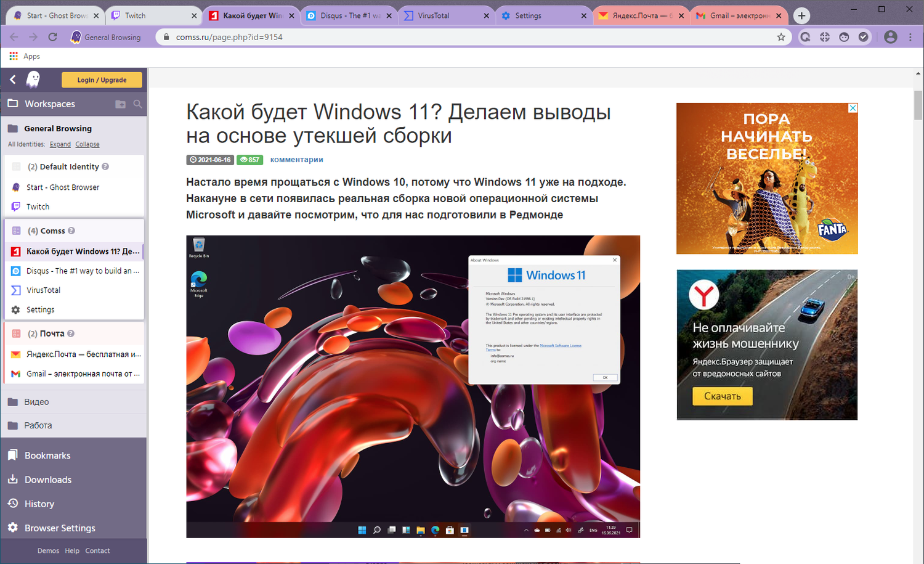
Task: Collapse all identities link
Action: (x=87, y=144)
